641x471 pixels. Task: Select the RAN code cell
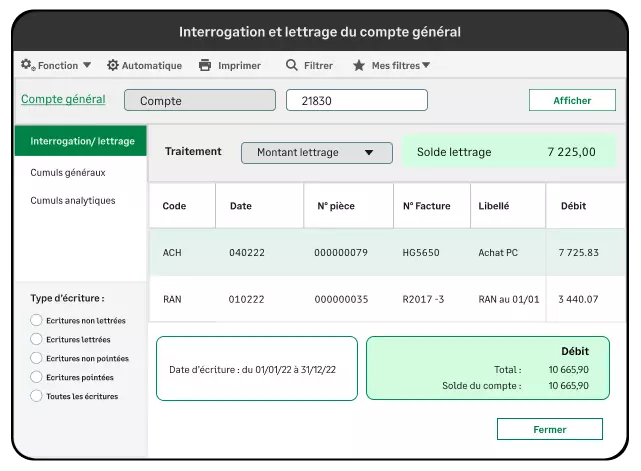click(x=172, y=299)
